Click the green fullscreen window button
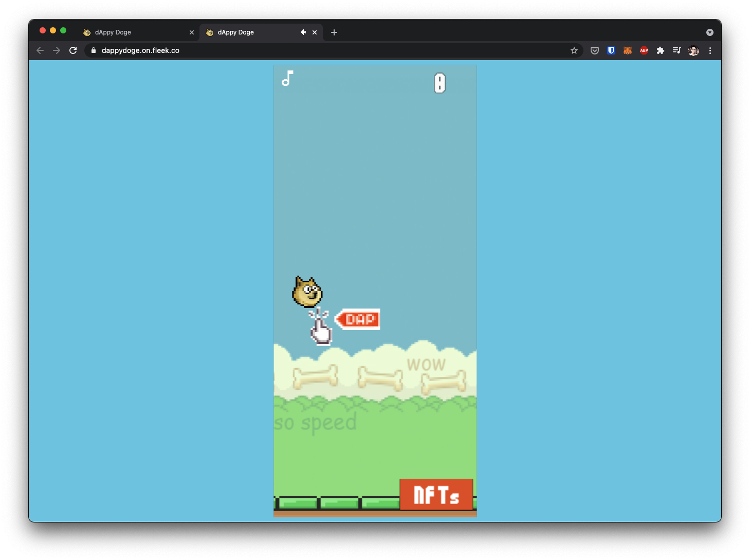The width and height of the screenshot is (750, 560). (x=63, y=30)
